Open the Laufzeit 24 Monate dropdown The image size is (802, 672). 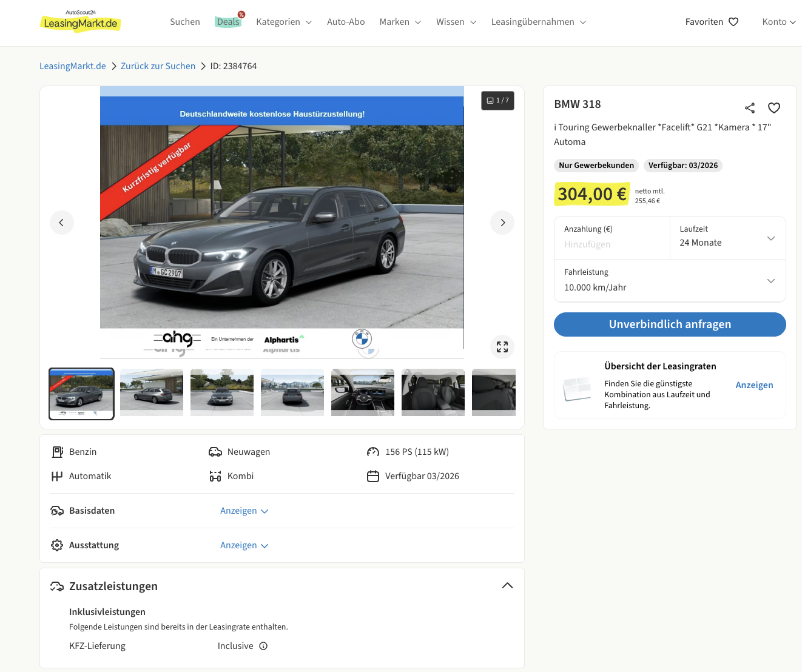727,238
